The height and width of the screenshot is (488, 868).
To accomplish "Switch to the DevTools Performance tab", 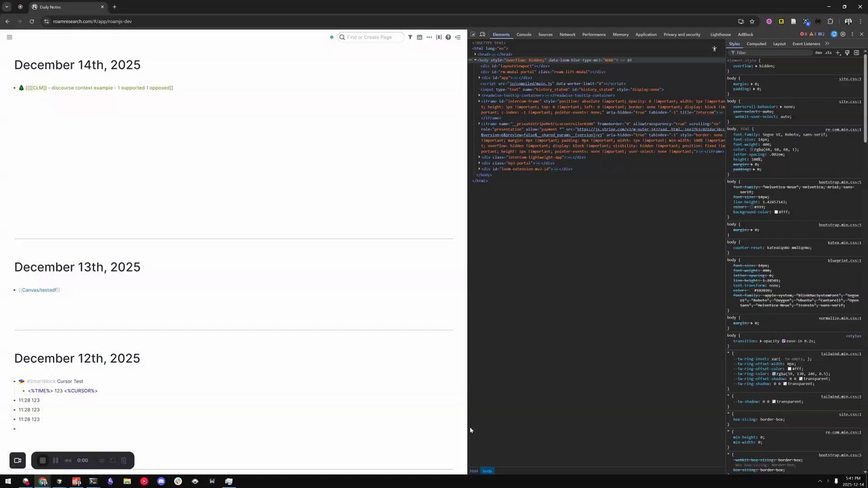I will tap(594, 35).
